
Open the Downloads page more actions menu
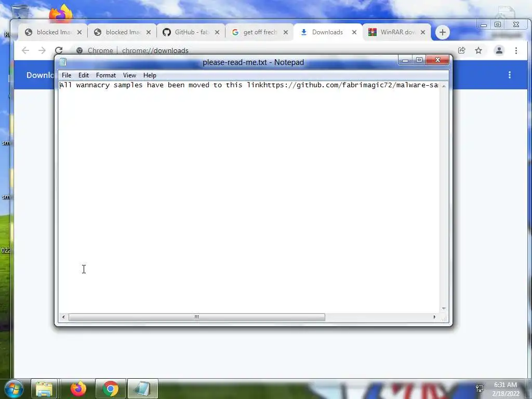coord(510,75)
